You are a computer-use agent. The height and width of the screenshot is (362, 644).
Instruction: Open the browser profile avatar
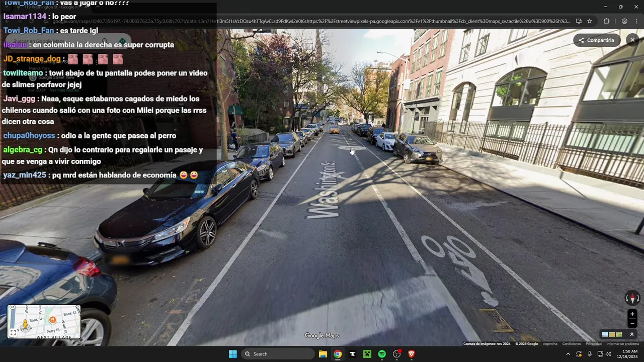pos(624,21)
